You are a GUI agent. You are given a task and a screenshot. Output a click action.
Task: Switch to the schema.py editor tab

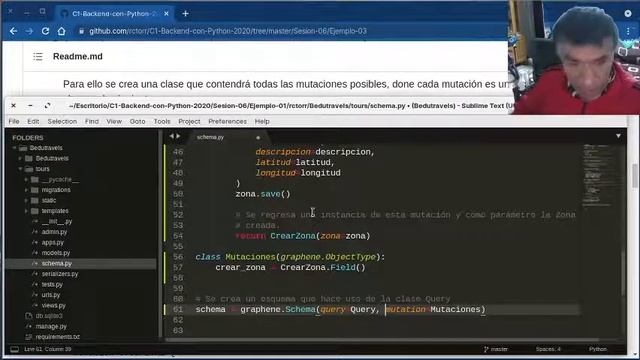(x=210, y=137)
